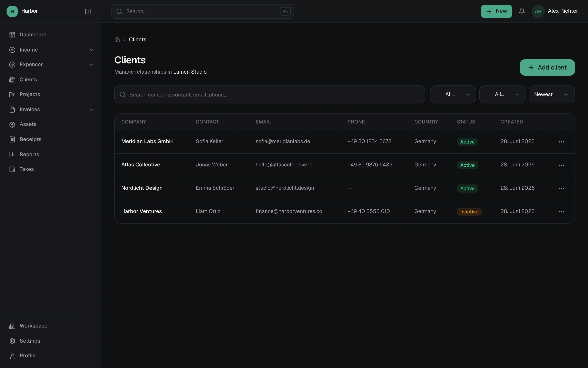The image size is (588, 368).
Task: Expand the Invoices submenu chevron
Action: (x=91, y=110)
